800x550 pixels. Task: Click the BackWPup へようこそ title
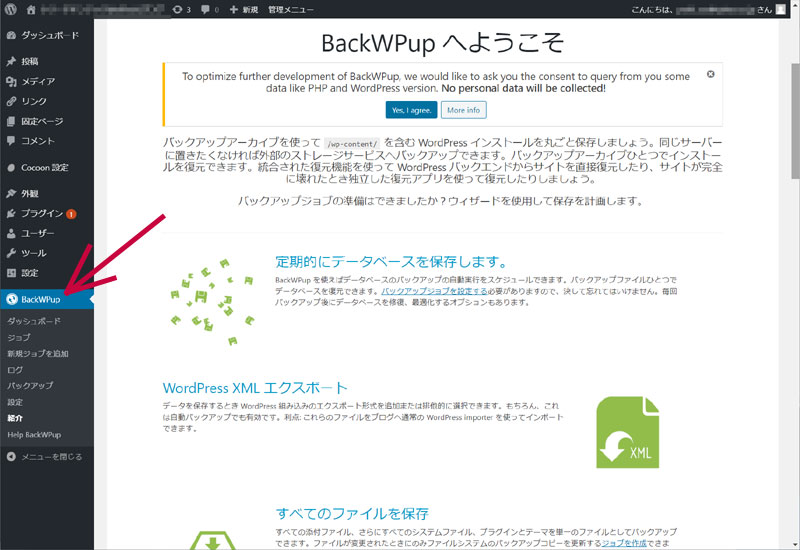point(442,43)
